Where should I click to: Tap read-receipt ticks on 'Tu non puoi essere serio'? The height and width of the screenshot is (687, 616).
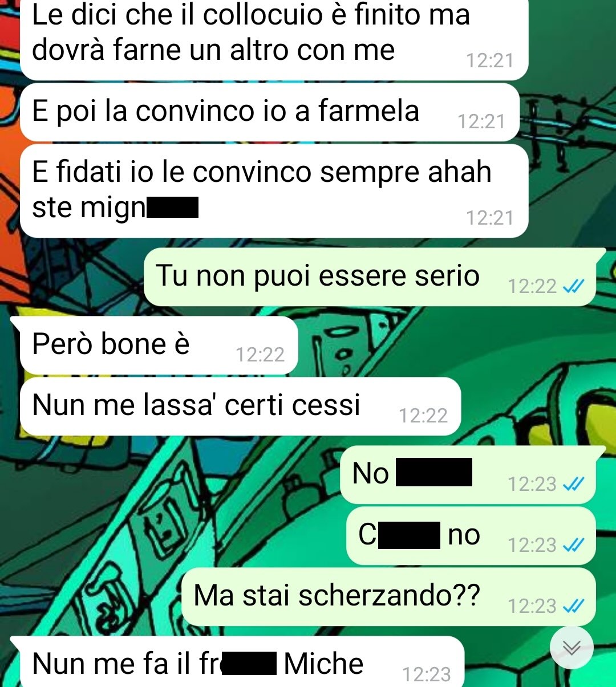[x=573, y=286]
